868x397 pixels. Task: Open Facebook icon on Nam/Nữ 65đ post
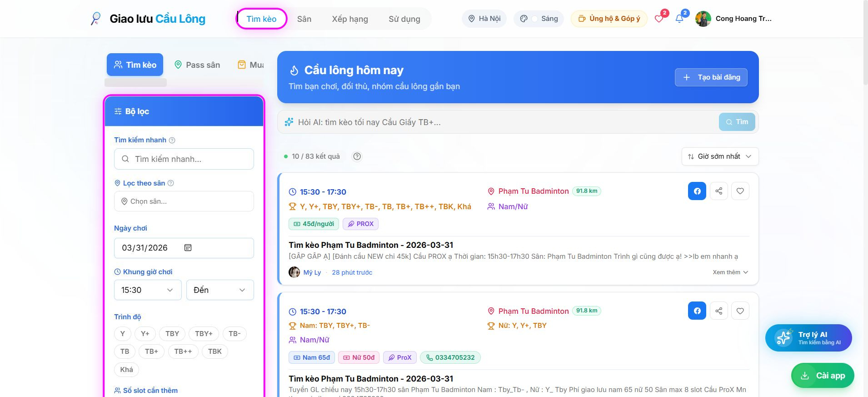[x=697, y=311]
